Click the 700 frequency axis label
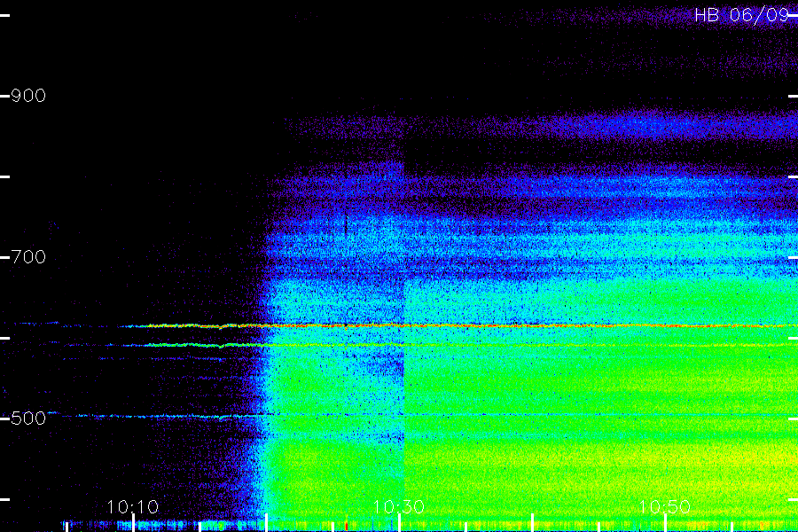 coord(28,257)
